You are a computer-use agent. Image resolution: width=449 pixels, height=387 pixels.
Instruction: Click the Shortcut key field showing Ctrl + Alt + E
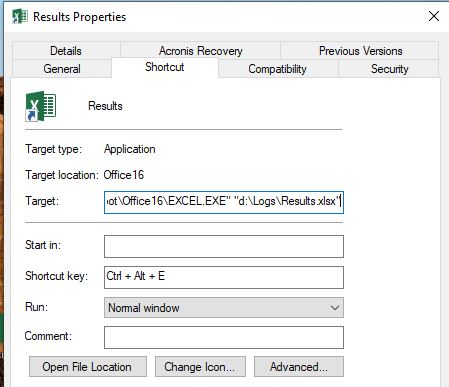[224, 277]
